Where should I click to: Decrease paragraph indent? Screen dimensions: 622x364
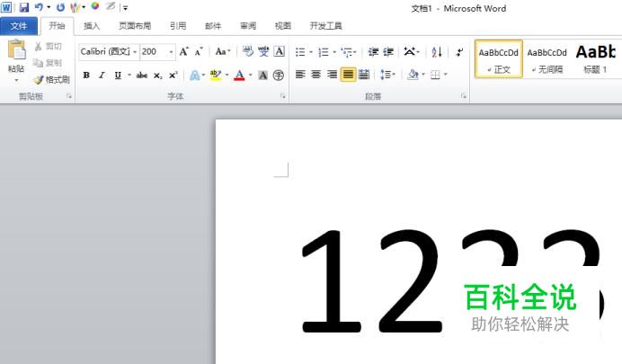(x=373, y=52)
